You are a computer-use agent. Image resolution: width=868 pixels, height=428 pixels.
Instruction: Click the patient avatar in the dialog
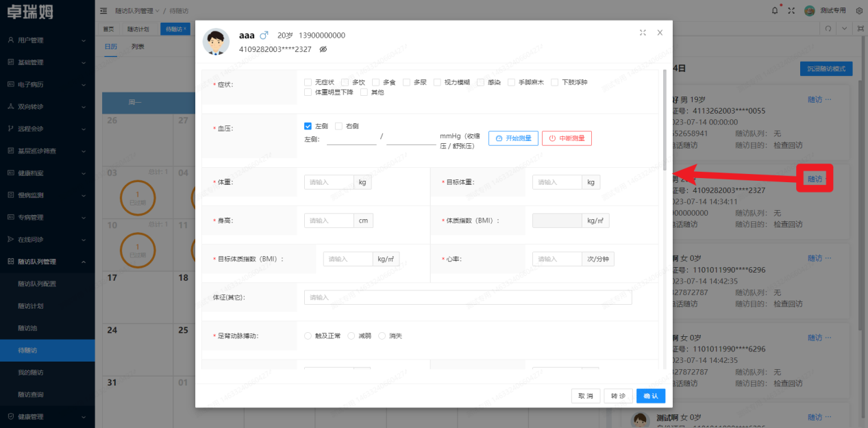(216, 42)
